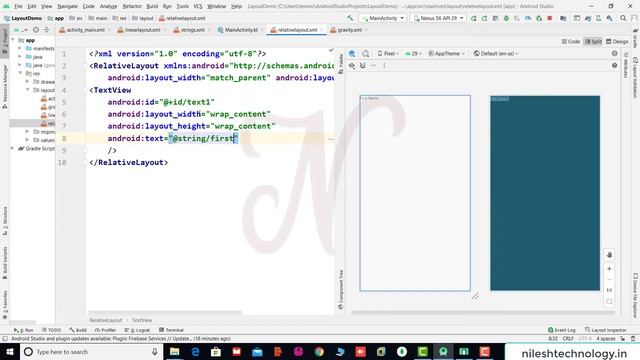
Task: Open the TODO tool window
Action: point(51,330)
